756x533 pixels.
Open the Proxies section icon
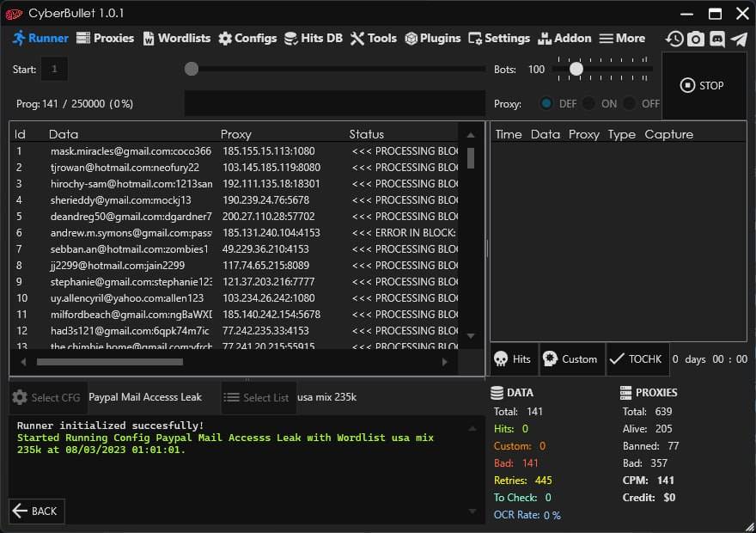pyautogui.click(x=83, y=38)
